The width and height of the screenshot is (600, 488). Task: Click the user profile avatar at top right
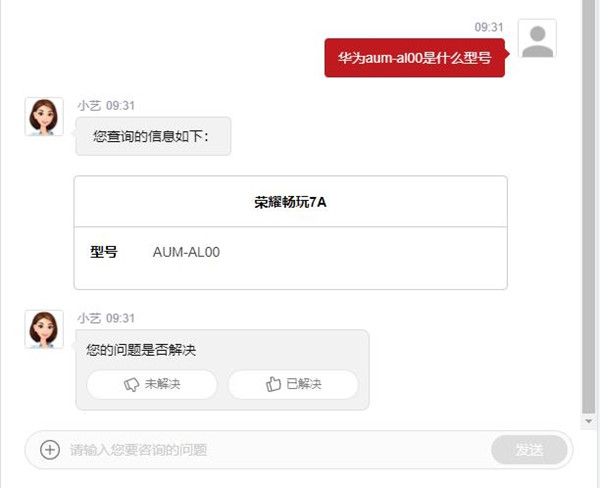click(537, 39)
